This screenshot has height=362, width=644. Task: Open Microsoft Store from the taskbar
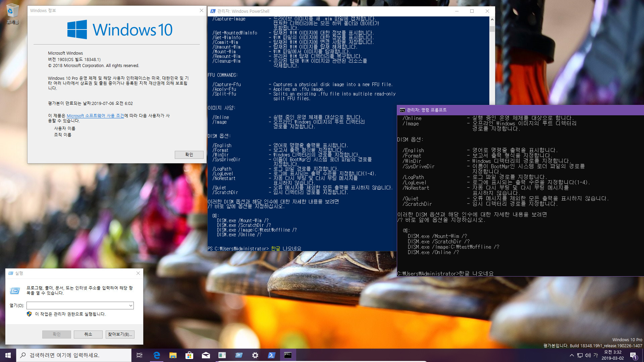click(x=189, y=355)
